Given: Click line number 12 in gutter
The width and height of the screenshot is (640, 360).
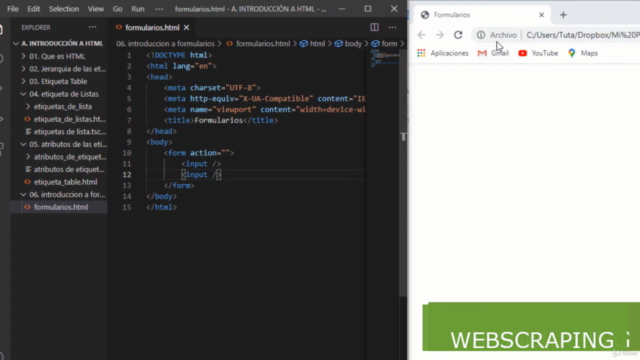Looking at the screenshot, I should pos(127,175).
